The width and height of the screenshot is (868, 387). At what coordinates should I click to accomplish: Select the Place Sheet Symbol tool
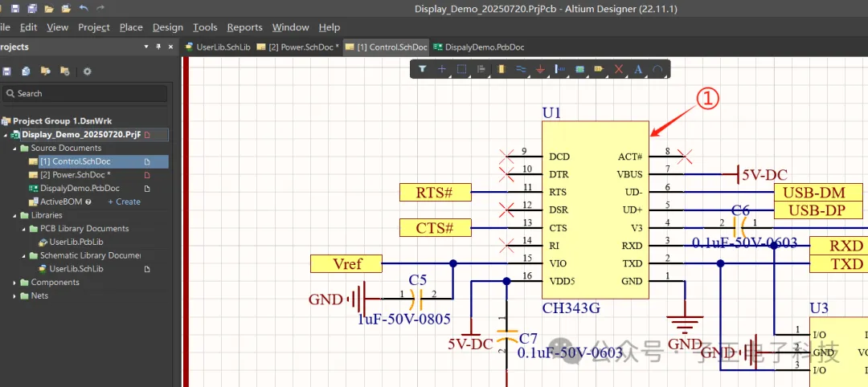tap(579, 69)
